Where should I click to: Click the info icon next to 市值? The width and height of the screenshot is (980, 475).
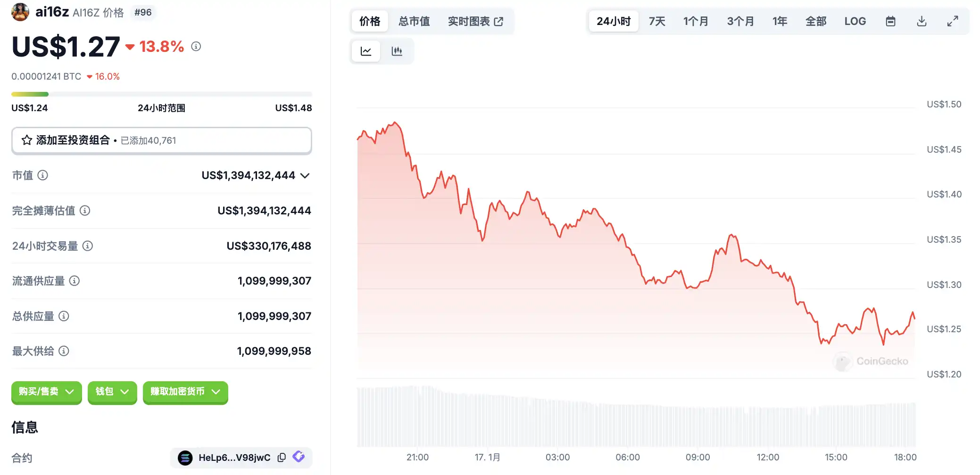point(43,175)
